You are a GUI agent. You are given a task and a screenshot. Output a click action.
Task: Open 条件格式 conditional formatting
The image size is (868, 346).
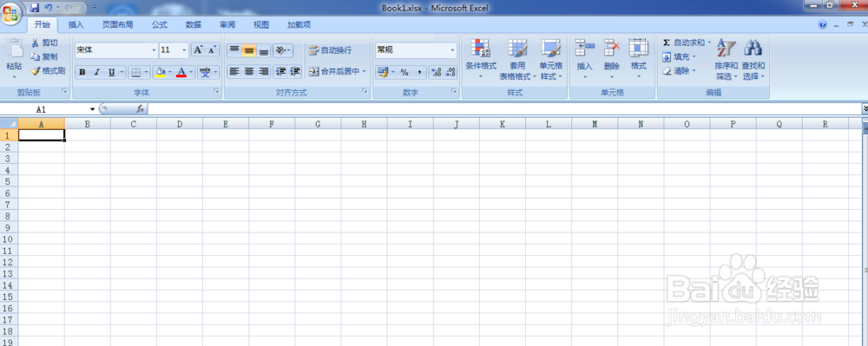point(481,59)
